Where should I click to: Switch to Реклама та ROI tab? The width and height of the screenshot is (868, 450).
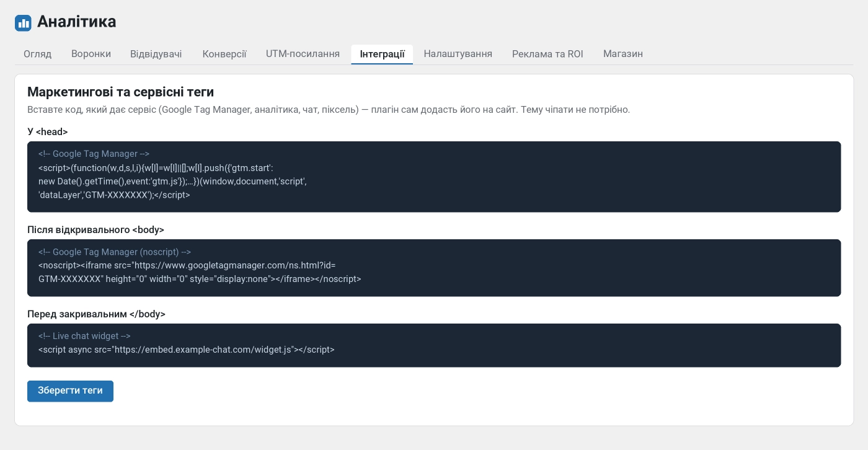(x=547, y=54)
